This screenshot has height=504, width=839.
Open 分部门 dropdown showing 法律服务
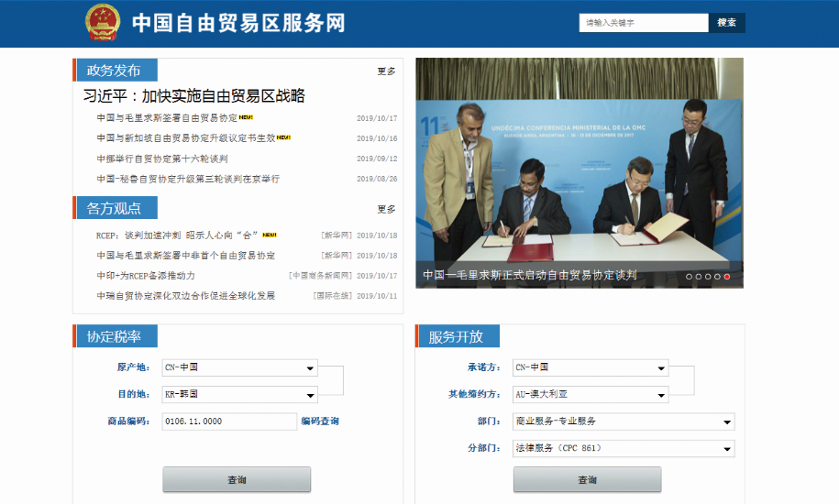624,449
